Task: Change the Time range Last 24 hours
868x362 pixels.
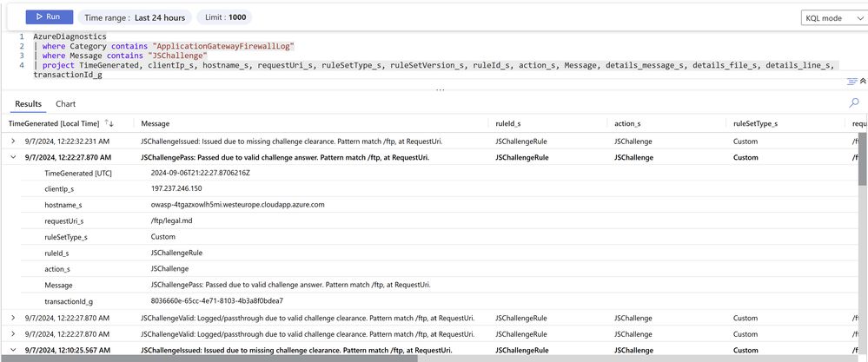Action: pos(135,17)
